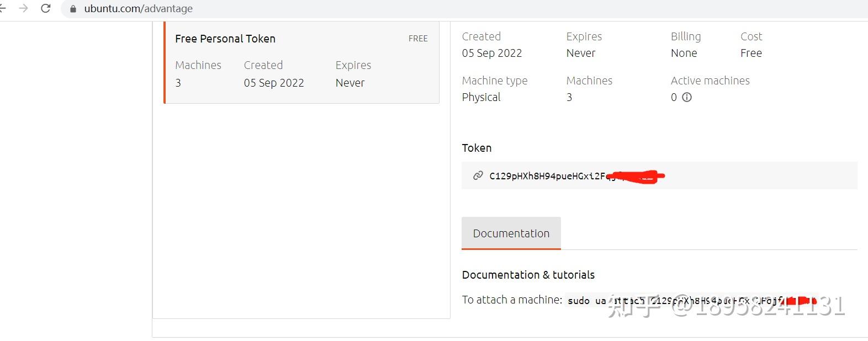Click the Expires Never value in the card
Screen dimensions: 868x341
point(350,83)
